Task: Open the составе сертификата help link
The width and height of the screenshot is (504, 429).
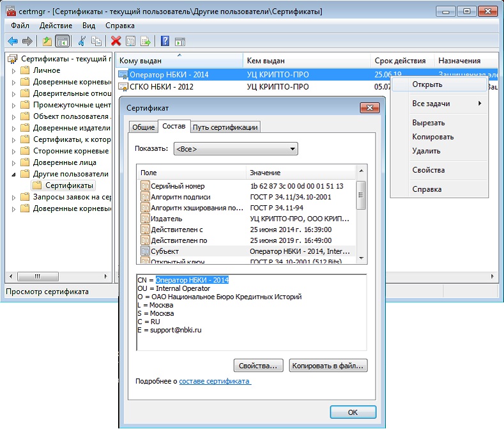Action: click(215, 381)
